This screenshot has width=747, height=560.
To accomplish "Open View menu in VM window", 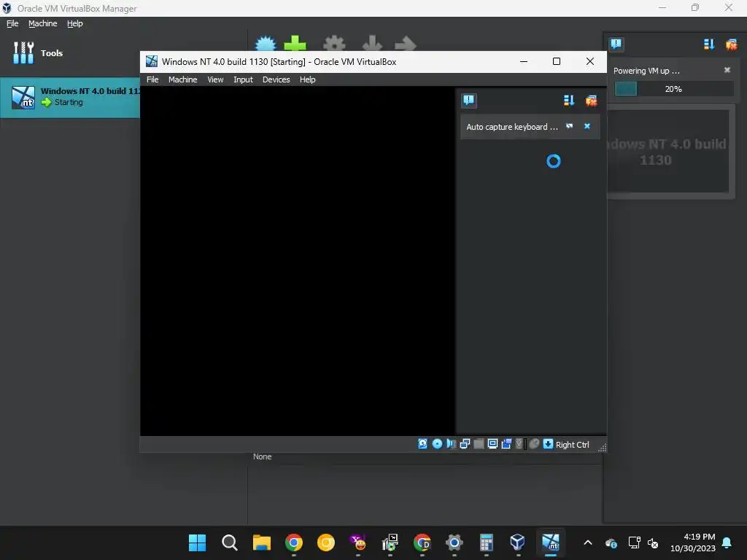I will (x=215, y=79).
